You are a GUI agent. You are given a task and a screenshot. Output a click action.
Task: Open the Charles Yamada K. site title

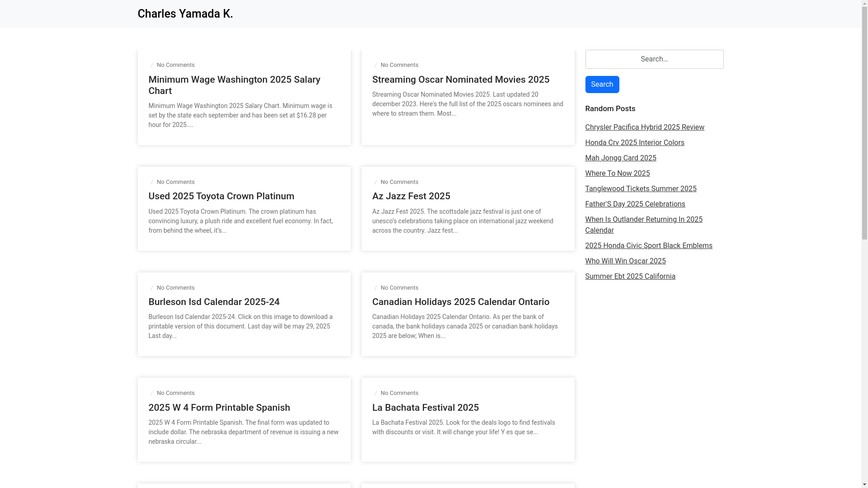(185, 14)
